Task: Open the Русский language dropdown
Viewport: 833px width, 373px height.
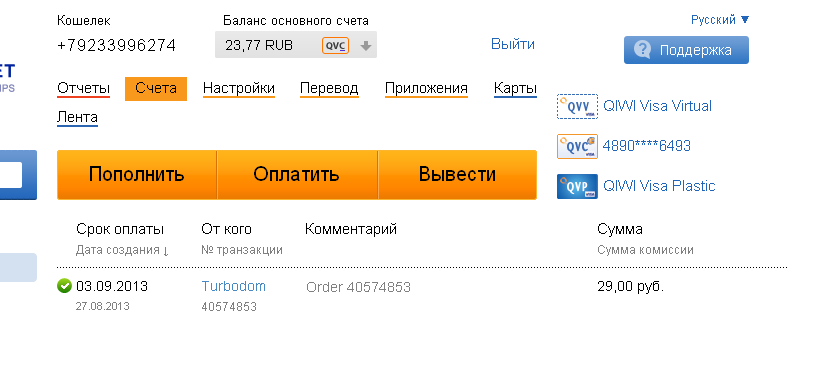Action: [720, 20]
